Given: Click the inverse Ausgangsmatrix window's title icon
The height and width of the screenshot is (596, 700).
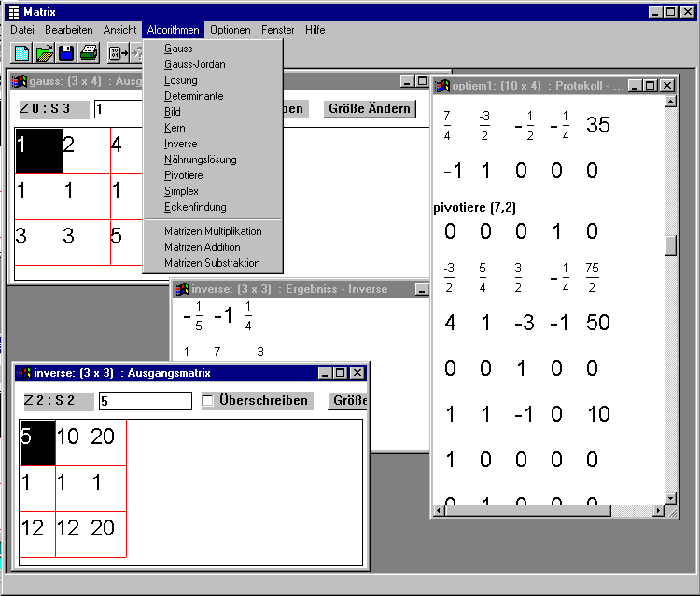Looking at the screenshot, I should 23,373.
